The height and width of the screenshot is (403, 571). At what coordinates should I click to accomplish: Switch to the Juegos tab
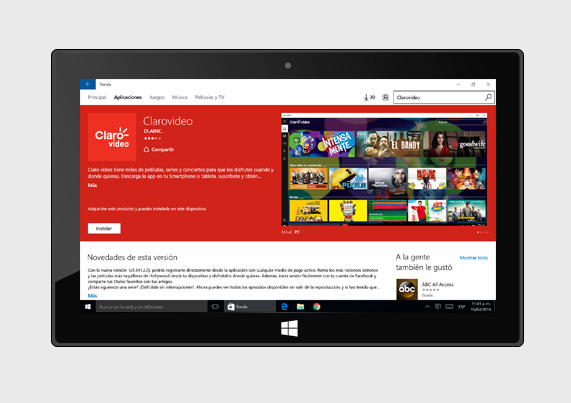click(157, 97)
